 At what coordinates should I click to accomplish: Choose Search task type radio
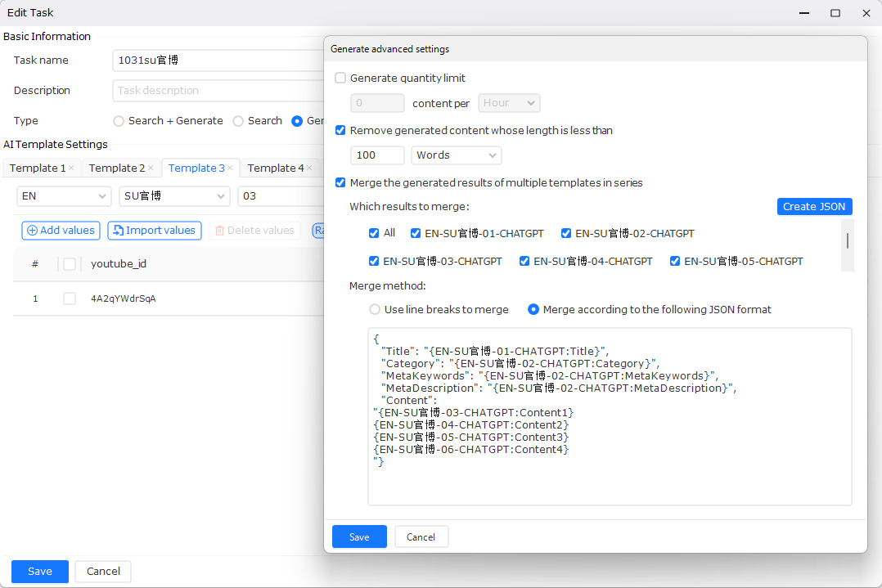[x=239, y=121]
